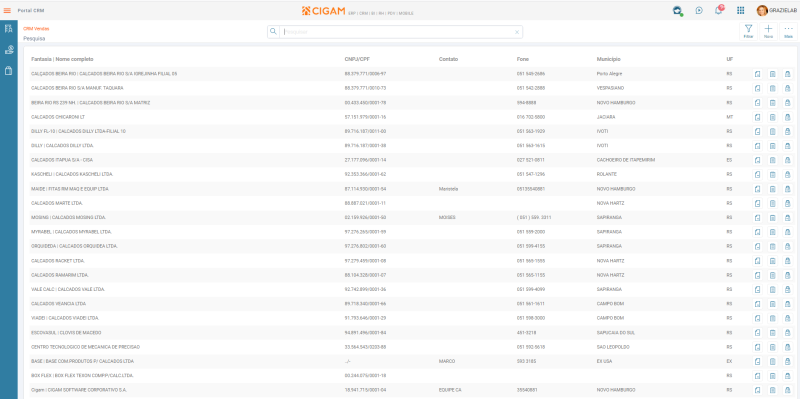
Task: Click document icon in CALCADOS BEIRA RIO IGREJINHA row
Action: pyautogui.click(x=758, y=74)
